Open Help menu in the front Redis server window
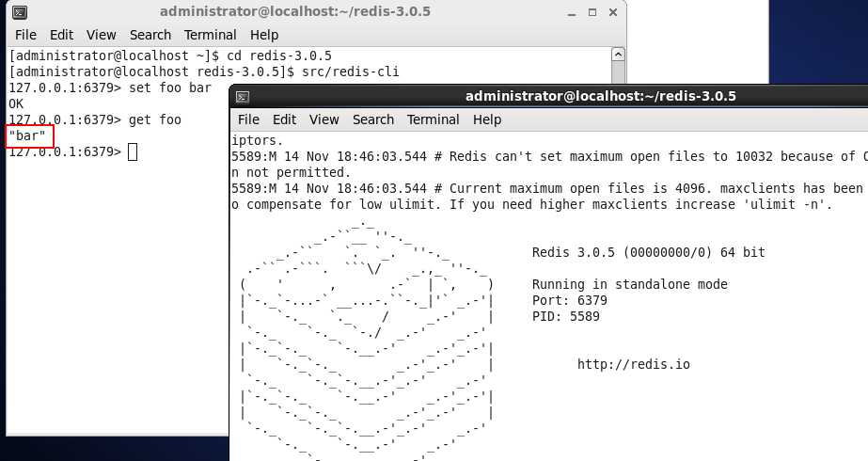 click(x=487, y=119)
